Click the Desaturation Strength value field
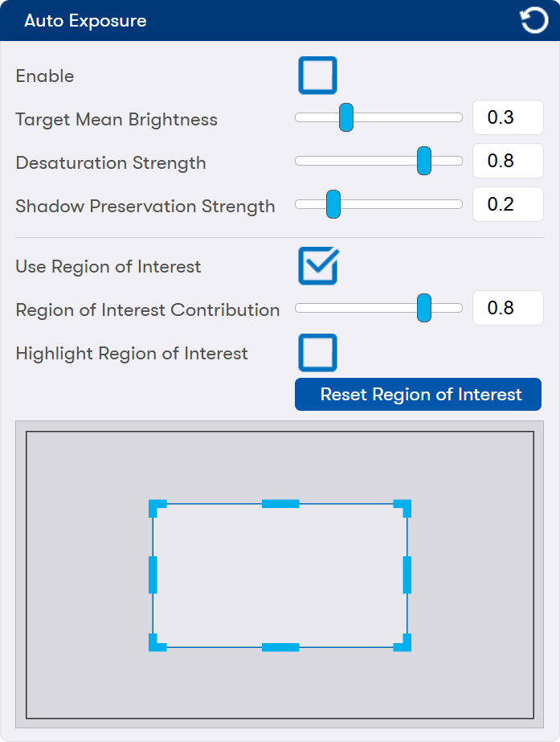This screenshot has width=560, height=742. click(x=508, y=161)
